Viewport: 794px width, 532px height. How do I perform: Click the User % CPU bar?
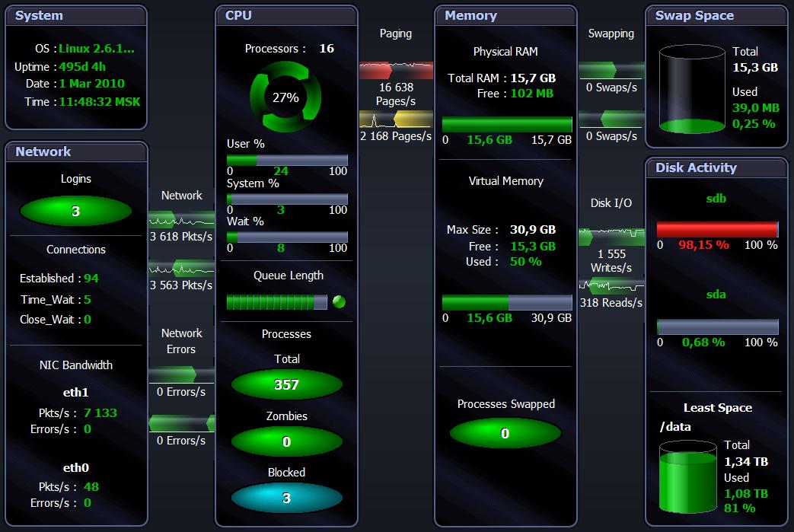287,160
